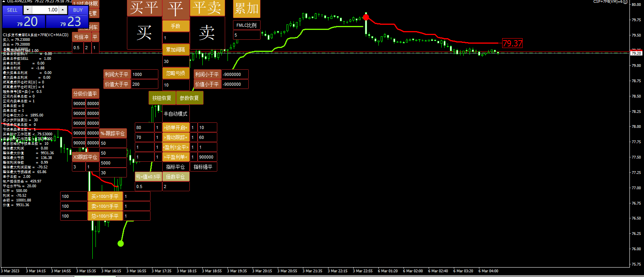Click the red 79.37 price label

(x=512, y=43)
